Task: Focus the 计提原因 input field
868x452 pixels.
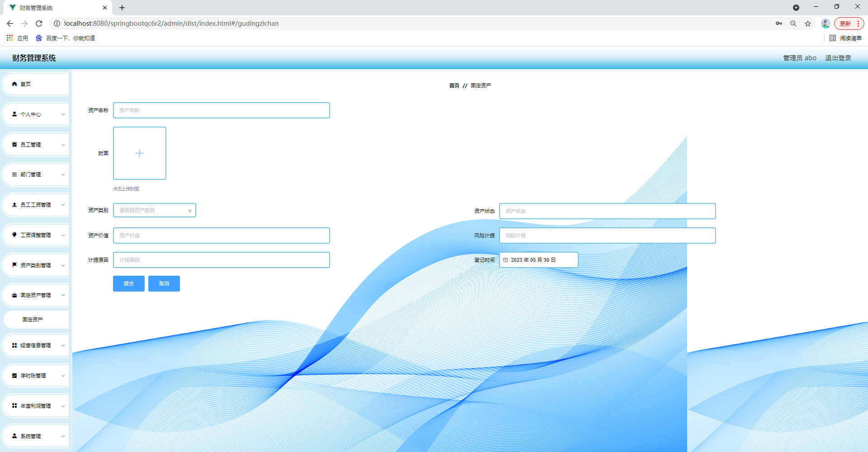Action: [222, 260]
